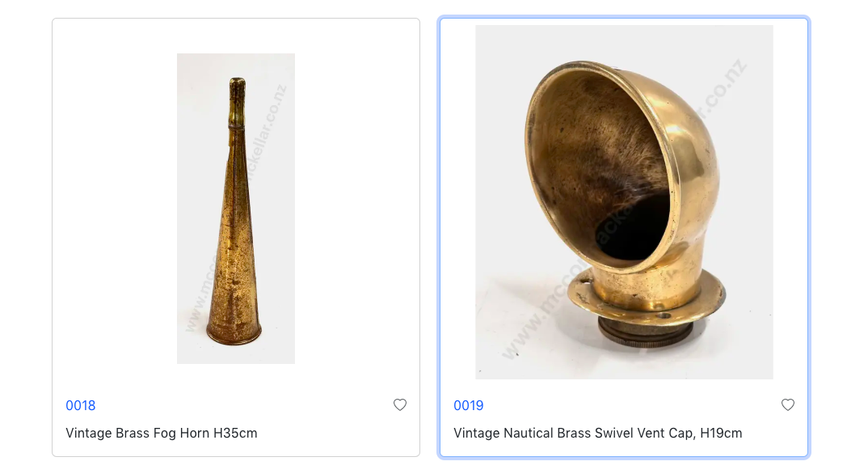Click the blank gap between 0019 and its heart
Image resolution: width=868 pixels, height=474 pixels.
[x=622, y=406]
